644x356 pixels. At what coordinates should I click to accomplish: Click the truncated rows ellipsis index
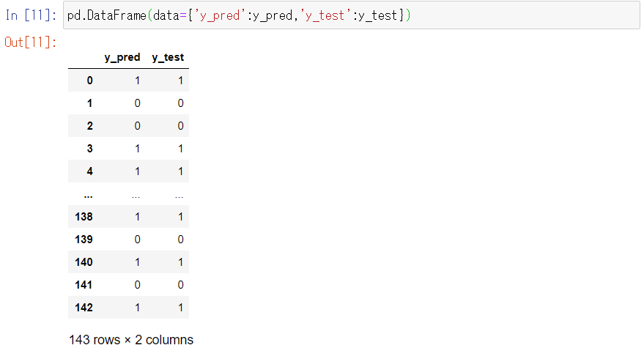(x=88, y=194)
